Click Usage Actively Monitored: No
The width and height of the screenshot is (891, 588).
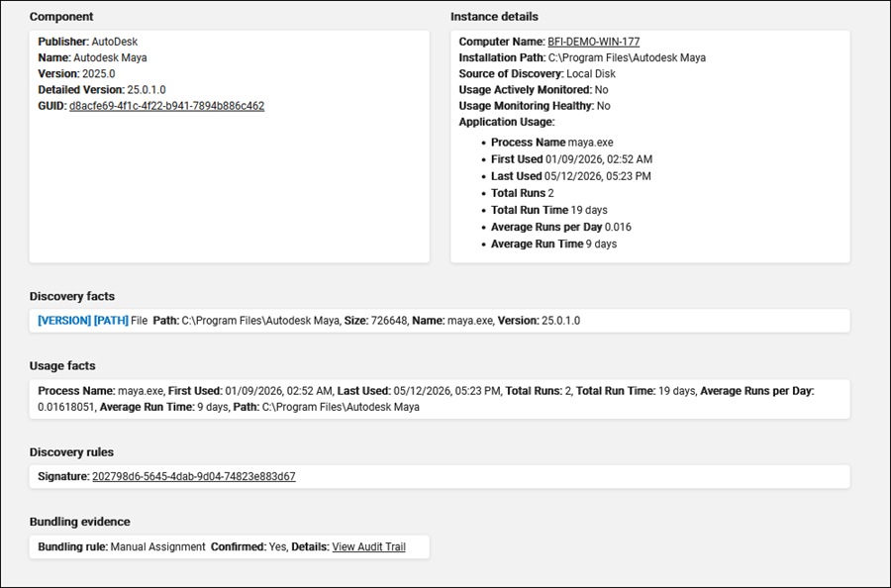tap(534, 89)
